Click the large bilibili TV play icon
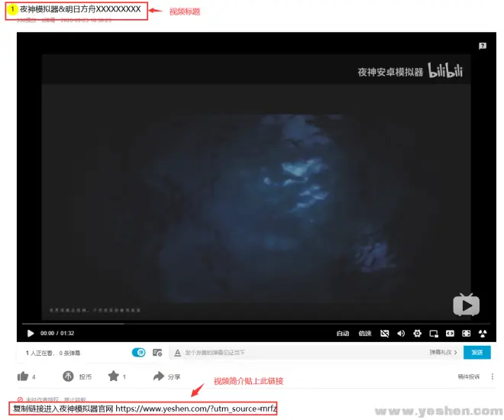 click(466, 305)
